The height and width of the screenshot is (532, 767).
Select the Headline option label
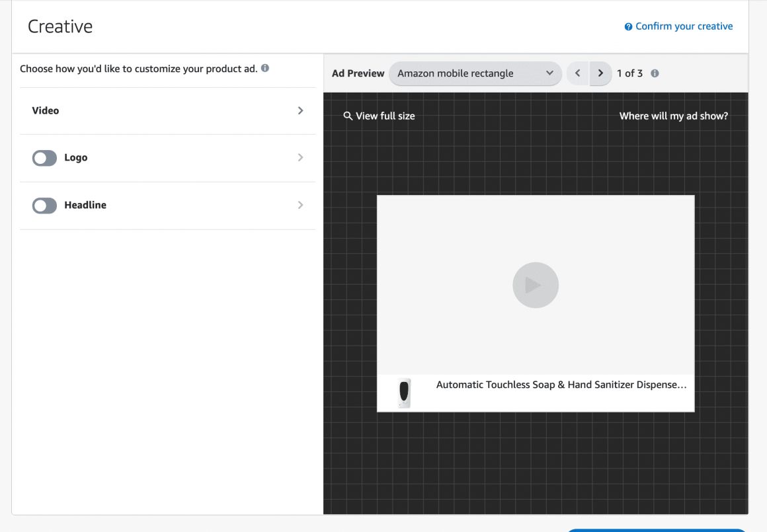[x=85, y=206]
